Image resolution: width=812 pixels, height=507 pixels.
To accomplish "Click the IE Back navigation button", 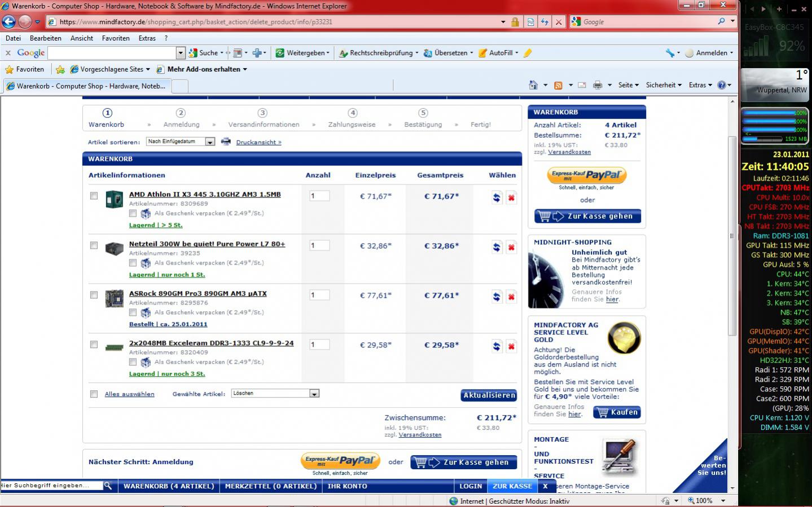I will [8, 21].
